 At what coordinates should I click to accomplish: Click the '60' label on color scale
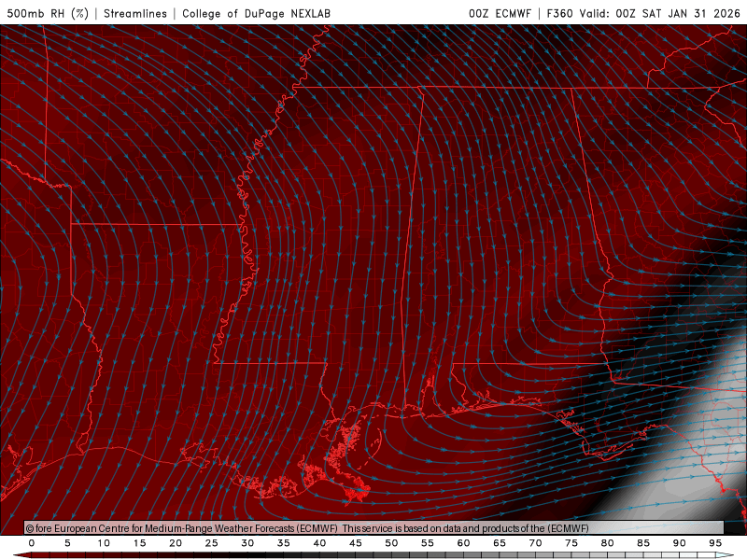pos(463,543)
